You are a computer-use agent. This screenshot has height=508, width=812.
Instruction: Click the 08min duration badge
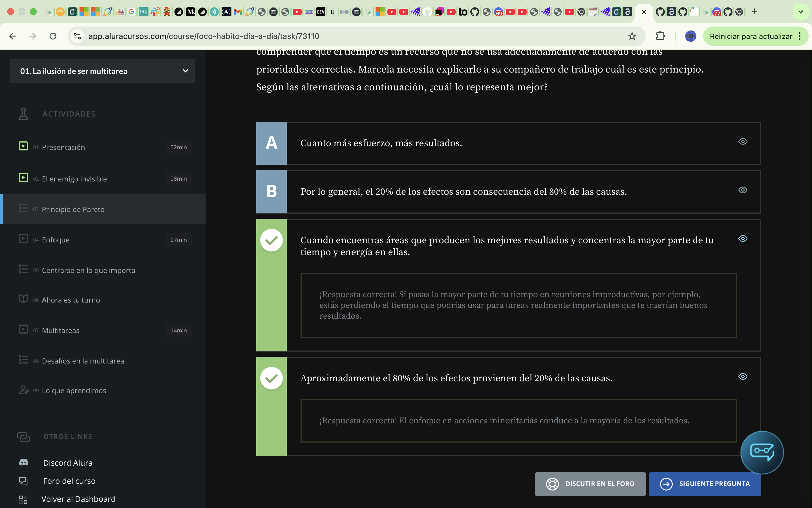coord(178,178)
